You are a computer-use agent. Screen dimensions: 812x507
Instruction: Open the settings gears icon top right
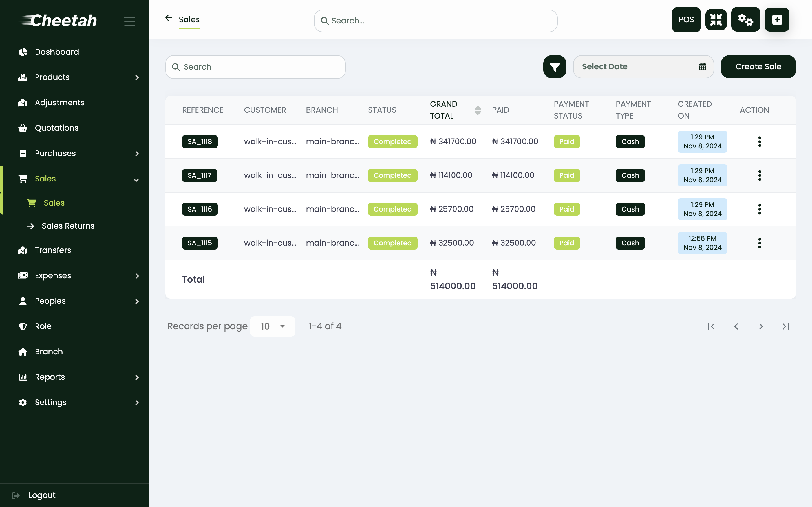(x=746, y=19)
